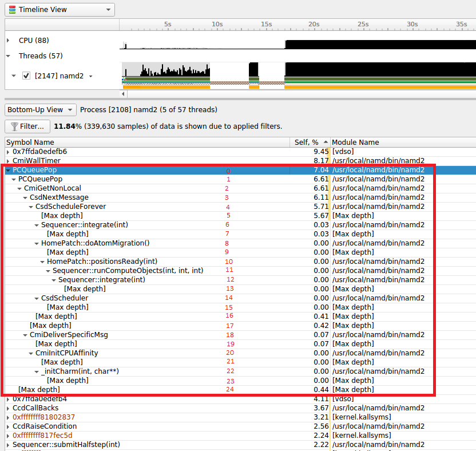Collapse the Threads (57) section
This screenshot has height=451, width=476.
click(8, 56)
